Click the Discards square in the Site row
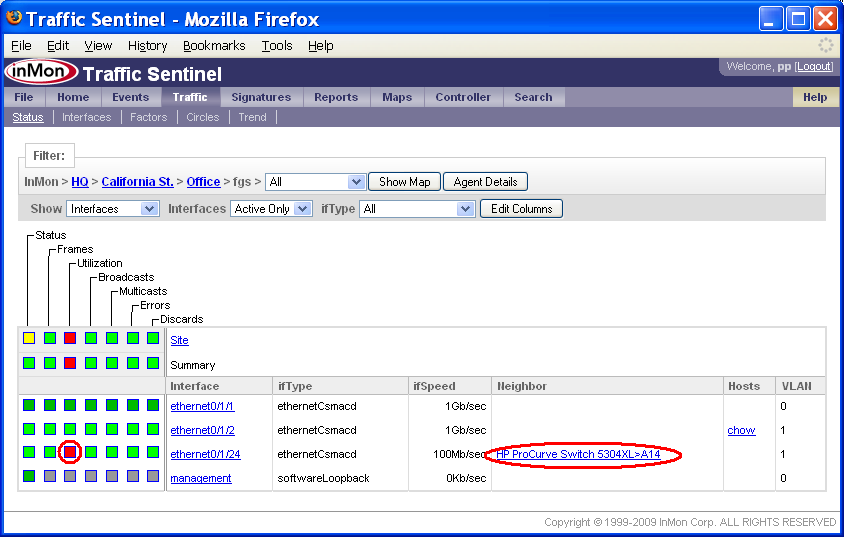Screen dimensions: 844x537 (153, 338)
